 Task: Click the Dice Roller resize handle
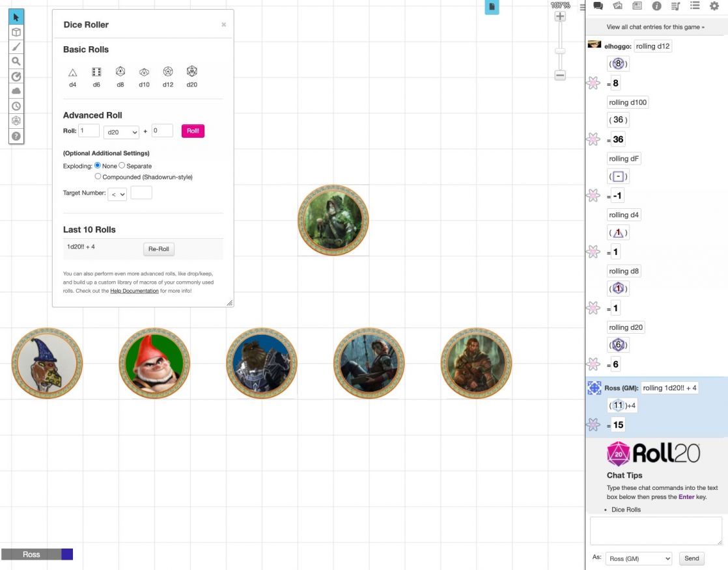229,303
